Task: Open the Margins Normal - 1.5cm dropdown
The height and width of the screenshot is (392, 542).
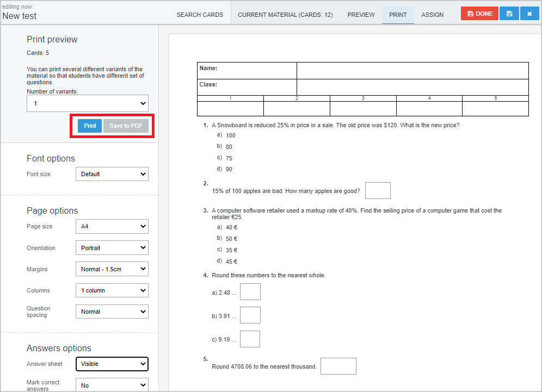Action: [x=112, y=269]
